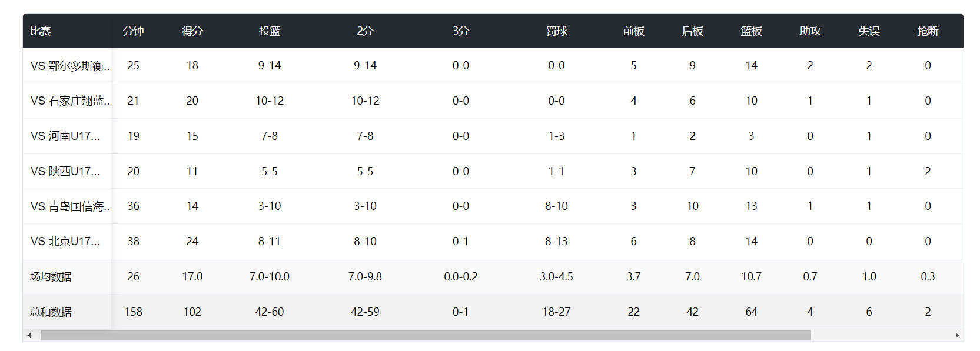Select the 投篮 column header
The width and height of the screenshot is (980, 351).
[270, 31]
